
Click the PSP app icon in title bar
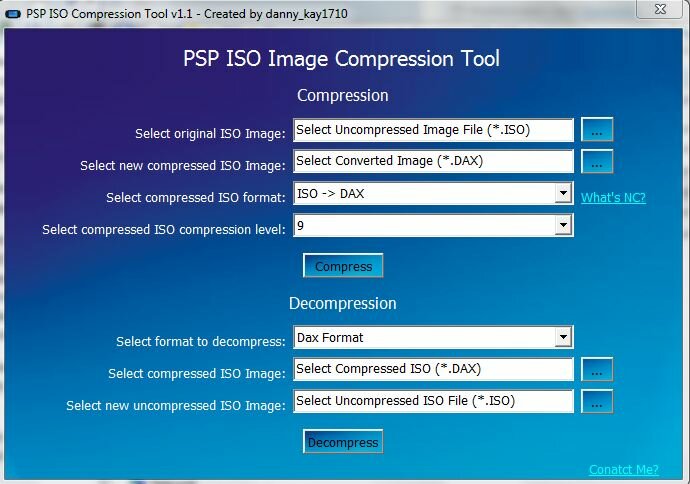[x=13, y=12]
